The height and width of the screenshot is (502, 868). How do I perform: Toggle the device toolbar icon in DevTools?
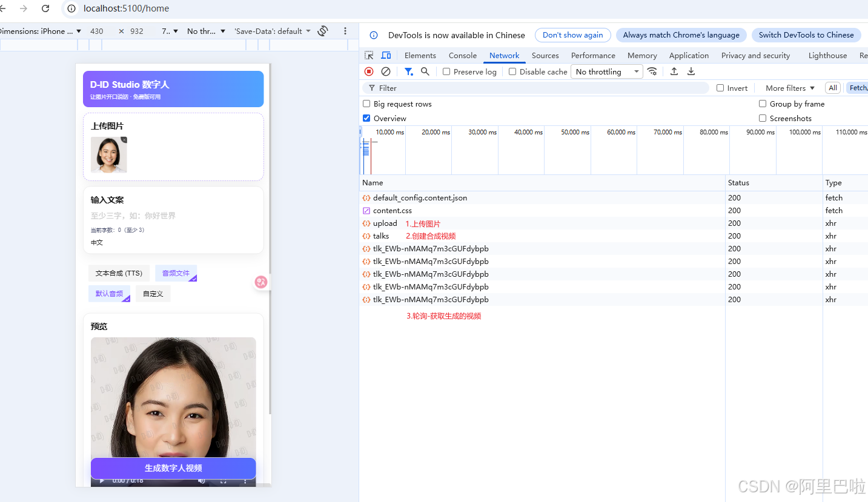click(x=386, y=55)
